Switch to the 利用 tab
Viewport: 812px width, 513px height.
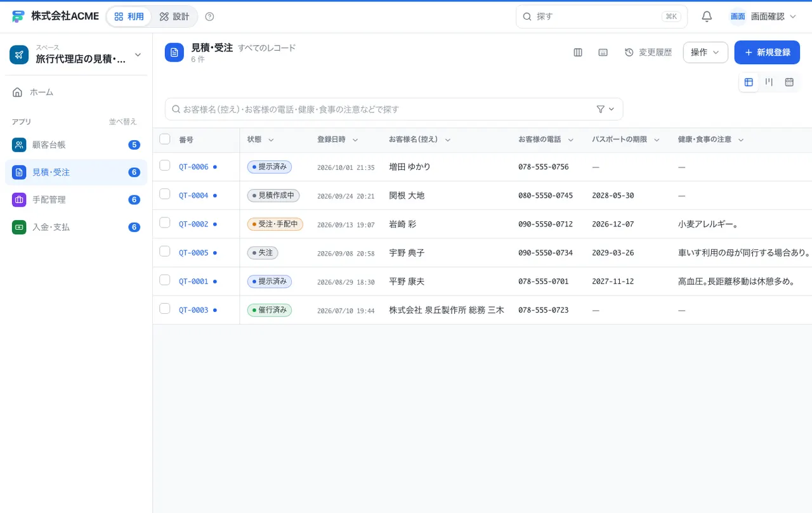[x=129, y=16]
